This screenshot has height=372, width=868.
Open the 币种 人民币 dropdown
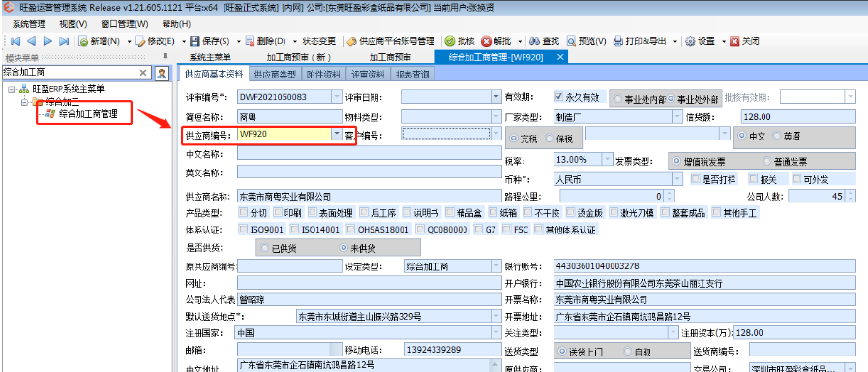[676, 179]
